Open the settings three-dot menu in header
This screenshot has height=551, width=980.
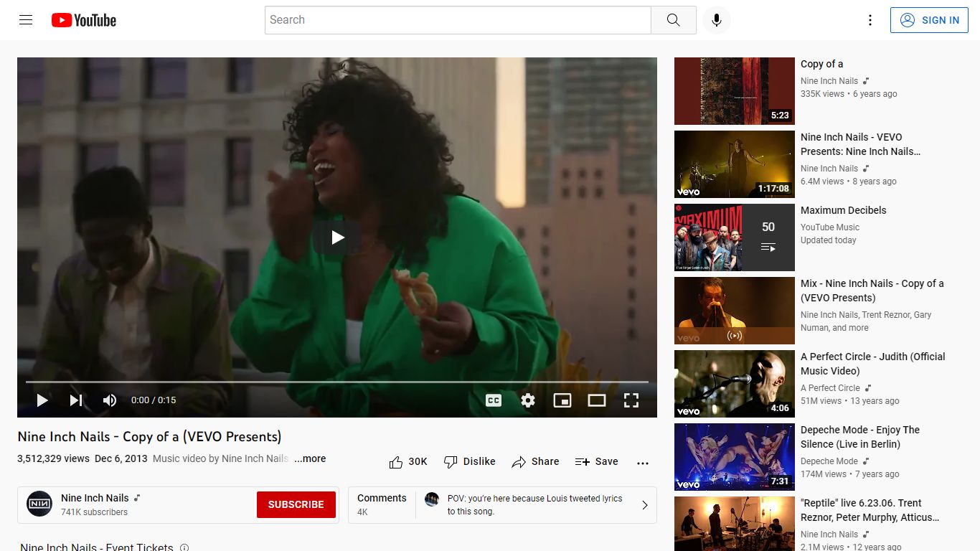click(870, 20)
